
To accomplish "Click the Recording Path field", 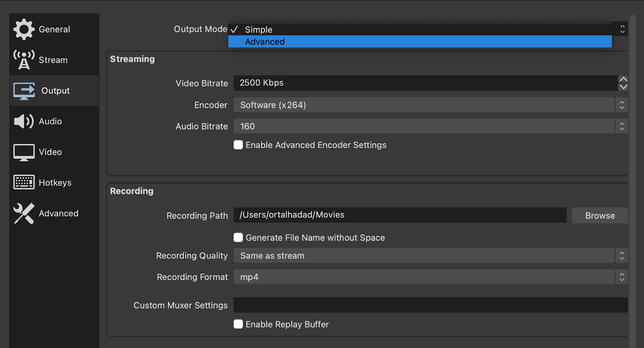I will (x=400, y=215).
